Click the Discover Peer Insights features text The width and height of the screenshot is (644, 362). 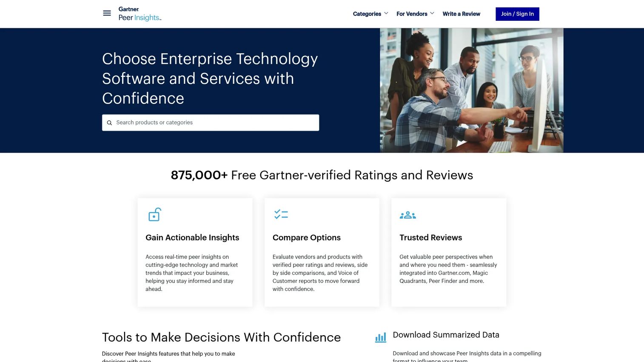pyautogui.click(x=168, y=357)
